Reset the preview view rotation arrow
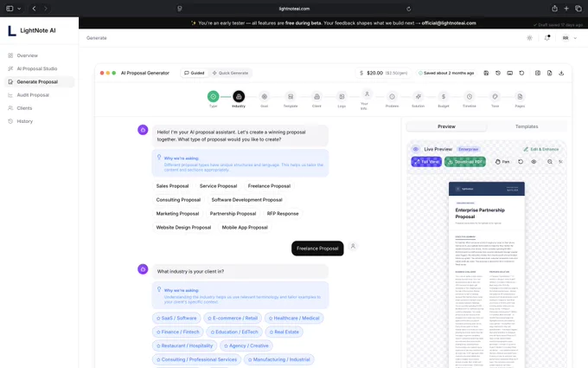 point(521,161)
